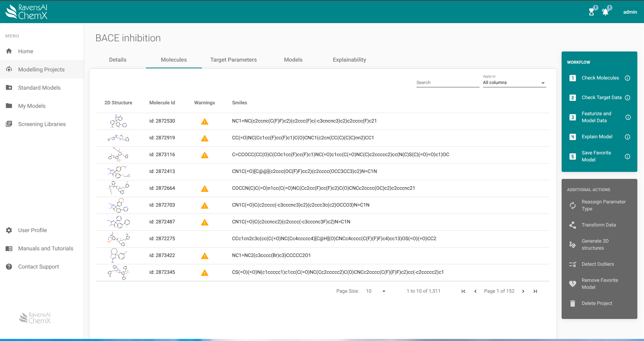Click Reassign Parameter Type action

pos(603,206)
